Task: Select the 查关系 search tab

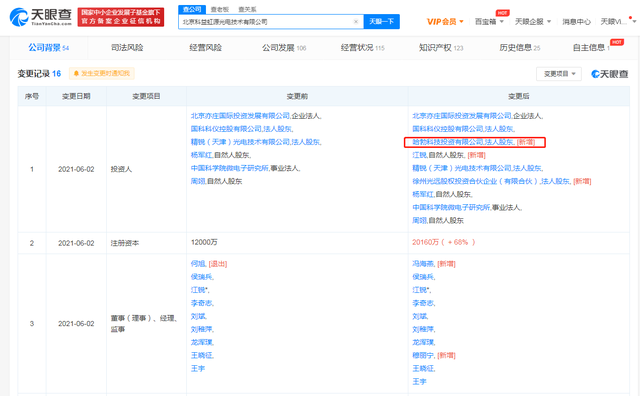Action: pos(247,9)
